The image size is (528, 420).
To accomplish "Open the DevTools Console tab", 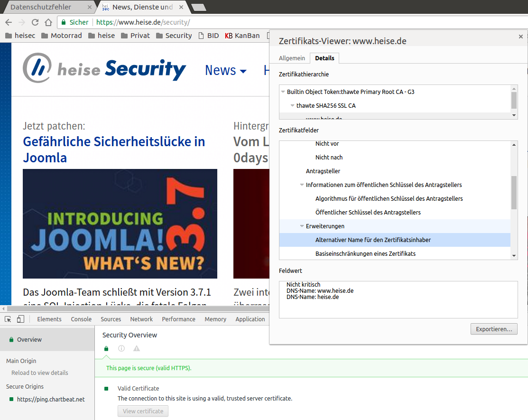I will (x=81, y=319).
